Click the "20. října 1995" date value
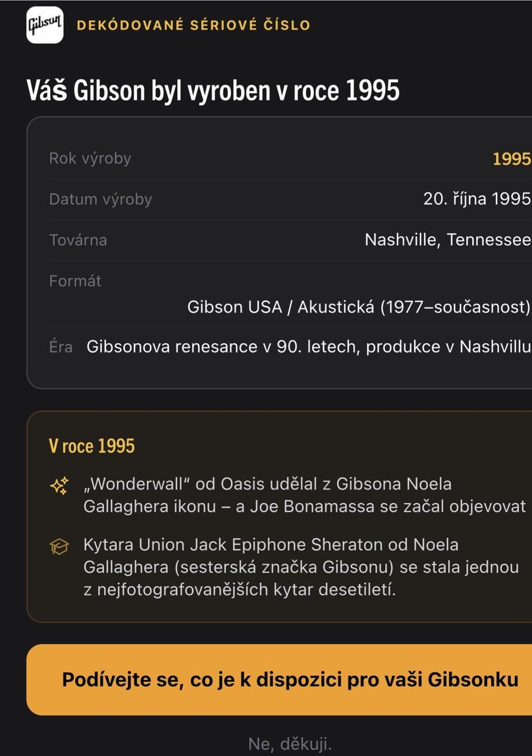Image resolution: width=532 pixels, height=756 pixels. (x=476, y=199)
